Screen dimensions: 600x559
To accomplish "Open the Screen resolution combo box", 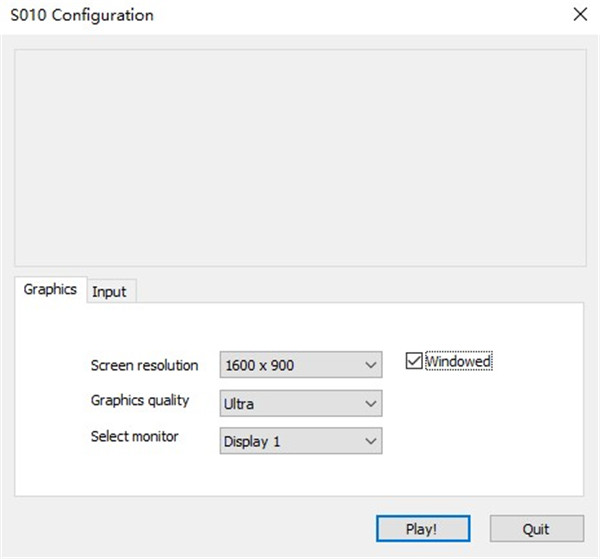I will [300, 365].
